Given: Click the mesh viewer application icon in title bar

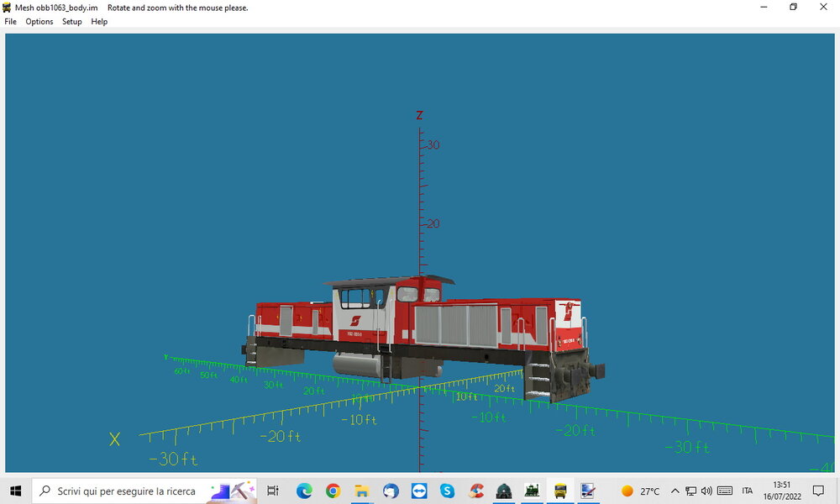Looking at the screenshot, I should pos(7,8).
